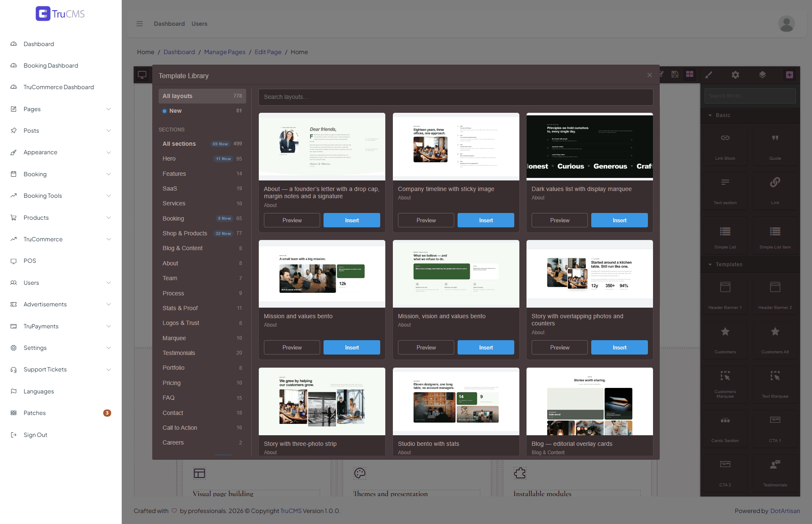Viewport: 812px width, 524px height.
Task: Open Patches in the sidebar
Action: click(x=61, y=413)
